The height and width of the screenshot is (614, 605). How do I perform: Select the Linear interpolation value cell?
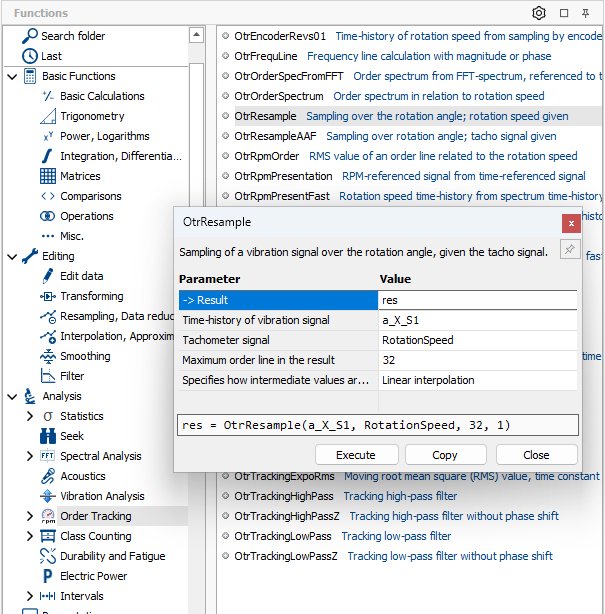click(x=477, y=380)
